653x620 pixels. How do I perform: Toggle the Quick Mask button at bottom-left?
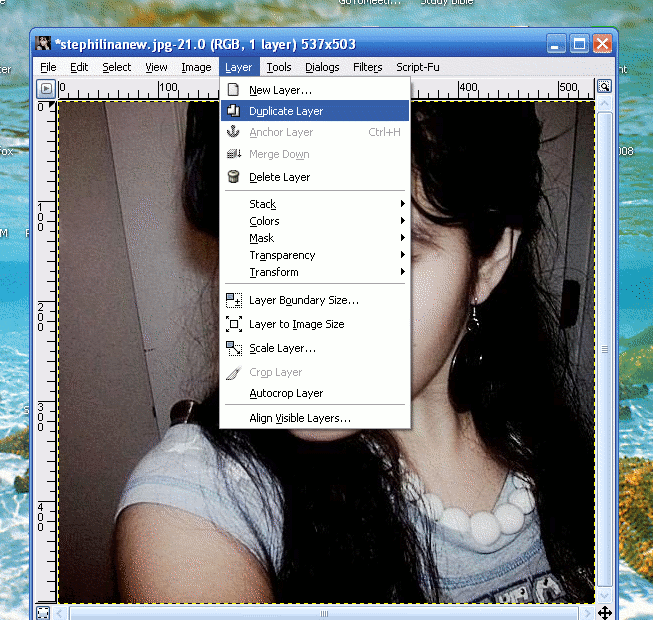tap(43, 613)
